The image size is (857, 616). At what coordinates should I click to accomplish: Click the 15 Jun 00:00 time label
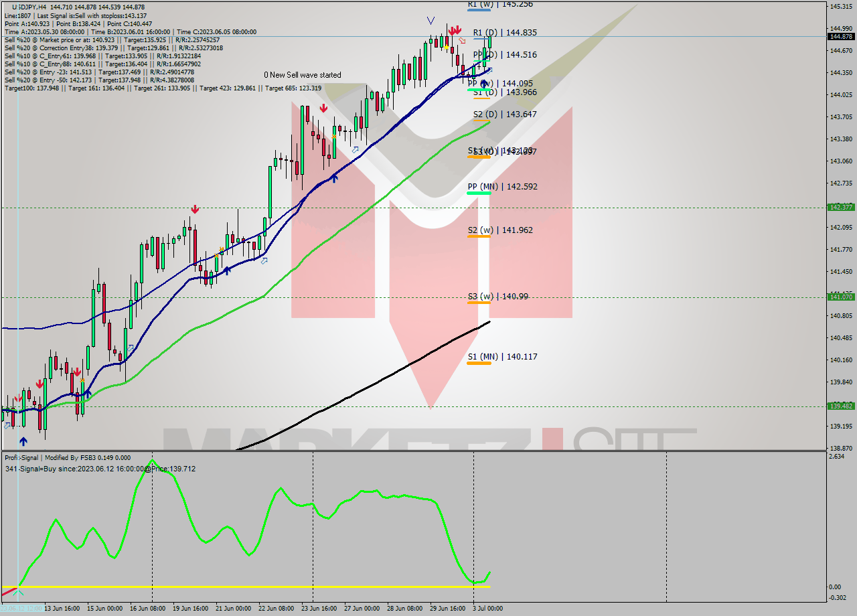tap(104, 609)
